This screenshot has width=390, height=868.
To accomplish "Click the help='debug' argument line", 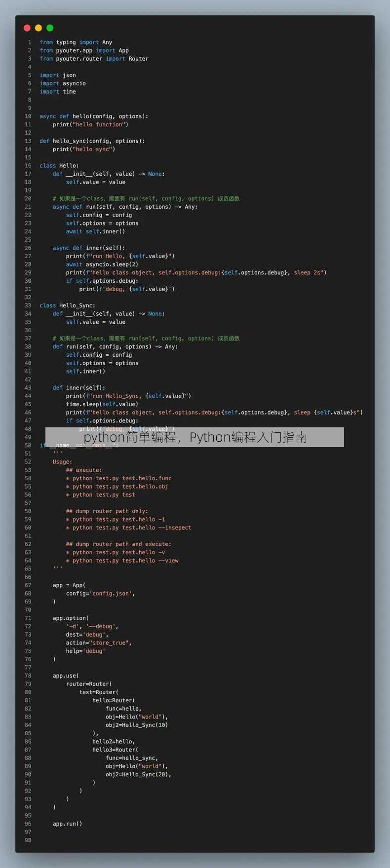I will click(x=86, y=651).
